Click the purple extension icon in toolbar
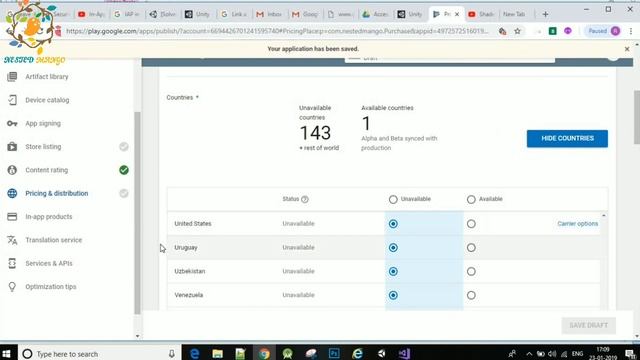 click(568, 31)
